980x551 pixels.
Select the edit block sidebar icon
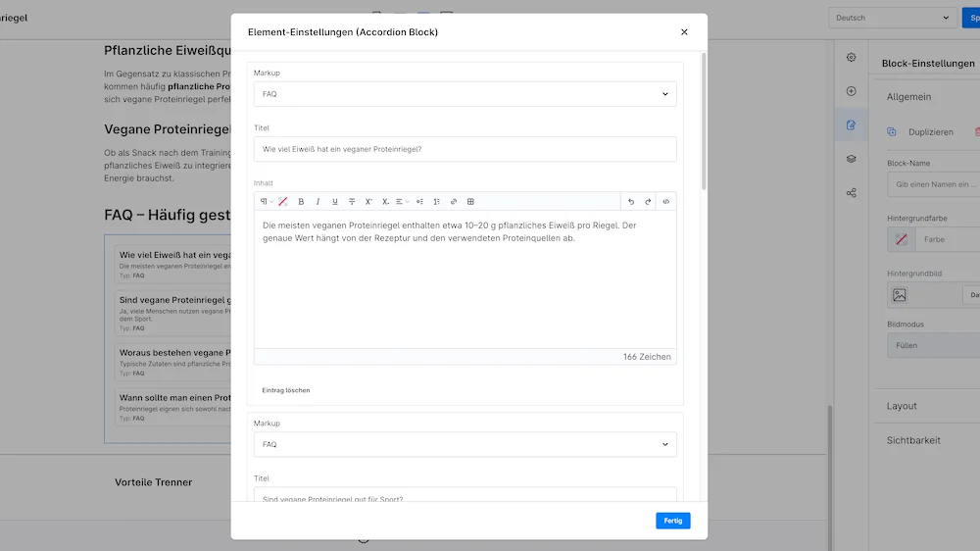pos(852,125)
